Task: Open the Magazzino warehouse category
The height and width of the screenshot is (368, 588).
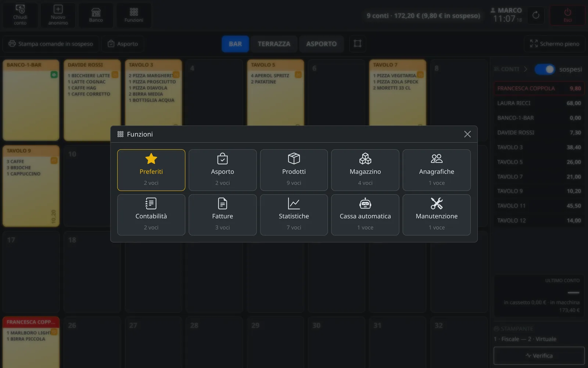Action: (365, 170)
